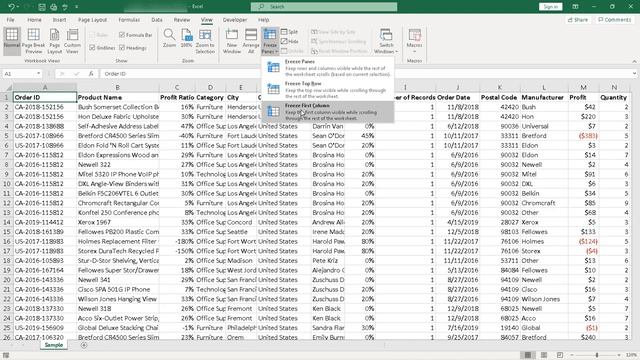Click the Search box in title bar
Screen dimensions: 640x360
click(x=324, y=7)
